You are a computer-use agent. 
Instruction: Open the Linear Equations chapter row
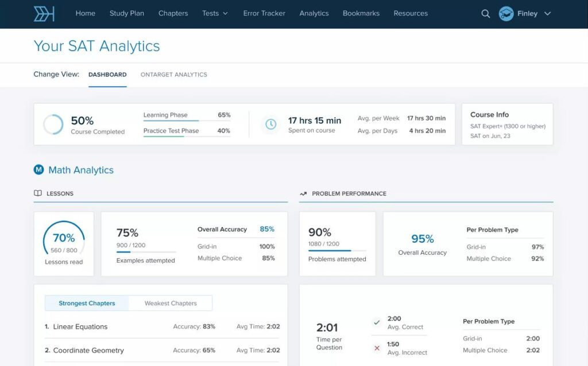(162, 326)
